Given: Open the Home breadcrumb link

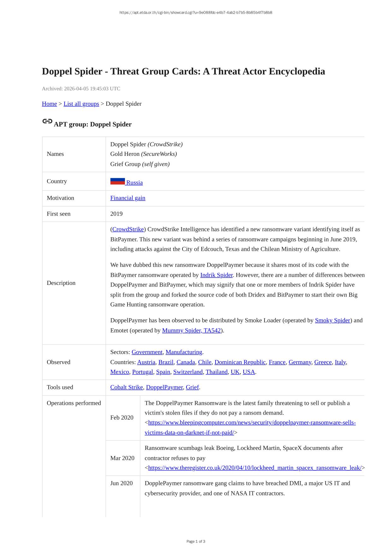Looking at the screenshot, I should click(x=49, y=104).
